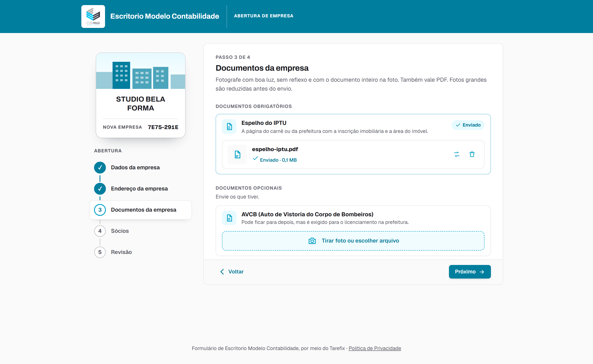Click PASSO 3 DE 4 label
The image size is (593, 364).
(x=233, y=57)
